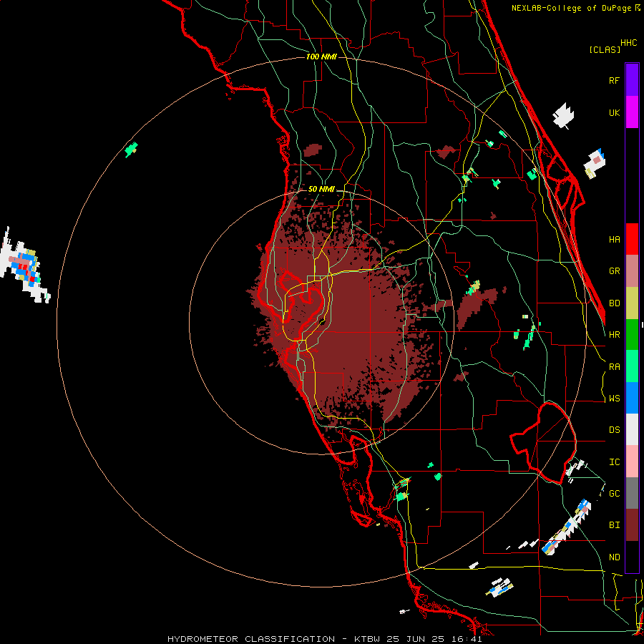The image size is (644, 644).
Task: Click the IC pink legend swatch
Action: [x=632, y=462]
